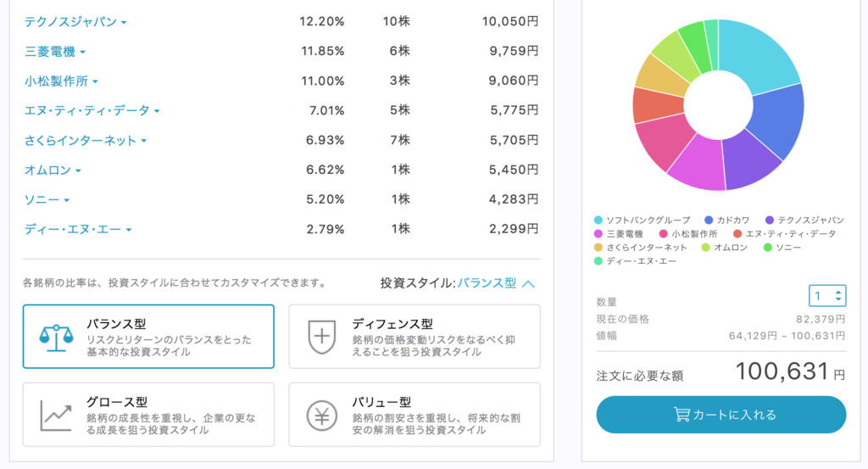Click the 7.01% ratio value

(x=326, y=110)
